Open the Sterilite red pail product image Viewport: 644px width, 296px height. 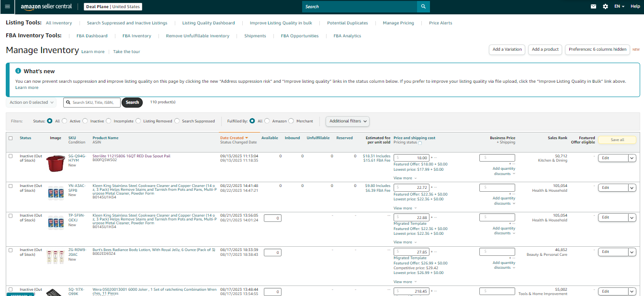pyautogui.click(x=56, y=164)
